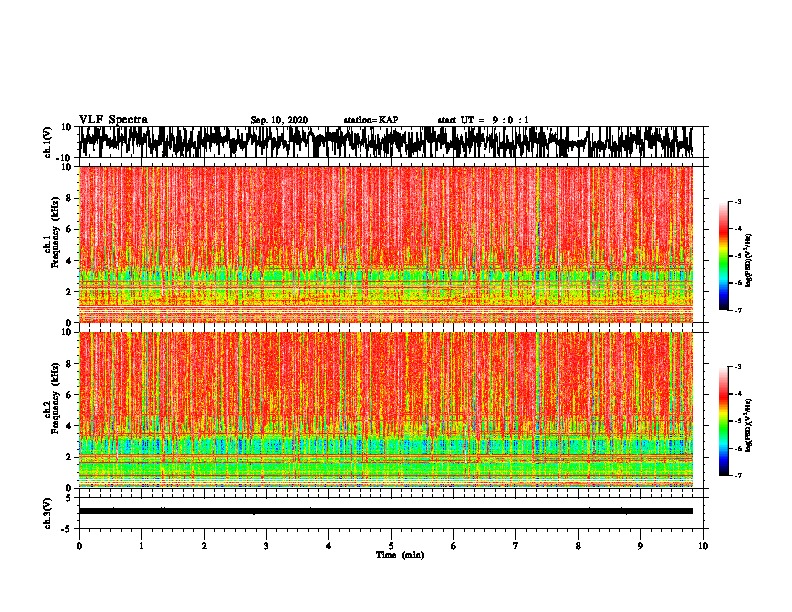
Task: Click the ch.1 colorbar PSD label
Action: [x=748, y=260]
